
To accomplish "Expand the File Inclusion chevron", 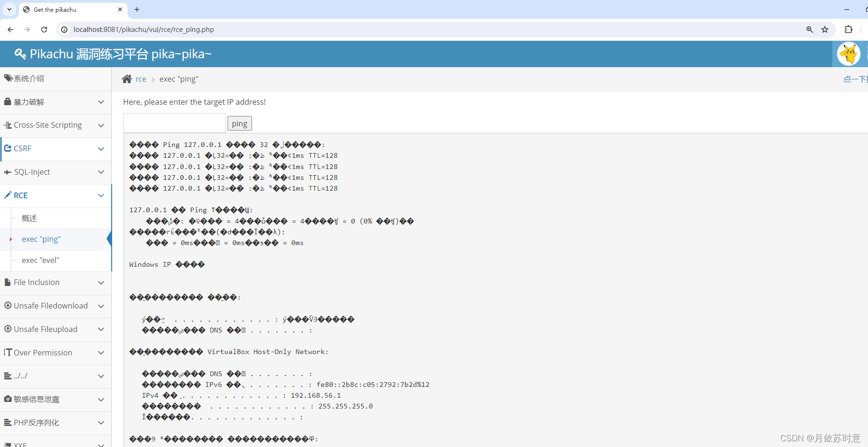I will pyautogui.click(x=101, y=283).
